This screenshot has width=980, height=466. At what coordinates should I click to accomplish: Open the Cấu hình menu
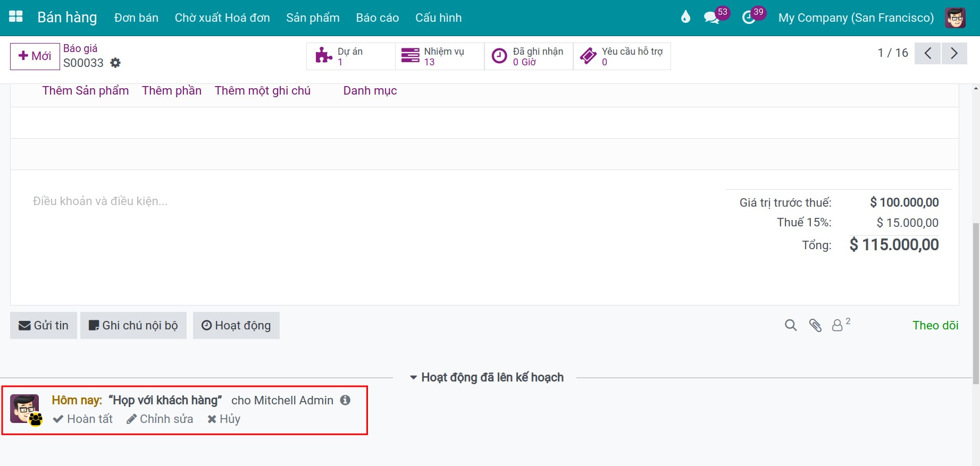[439, 18]
